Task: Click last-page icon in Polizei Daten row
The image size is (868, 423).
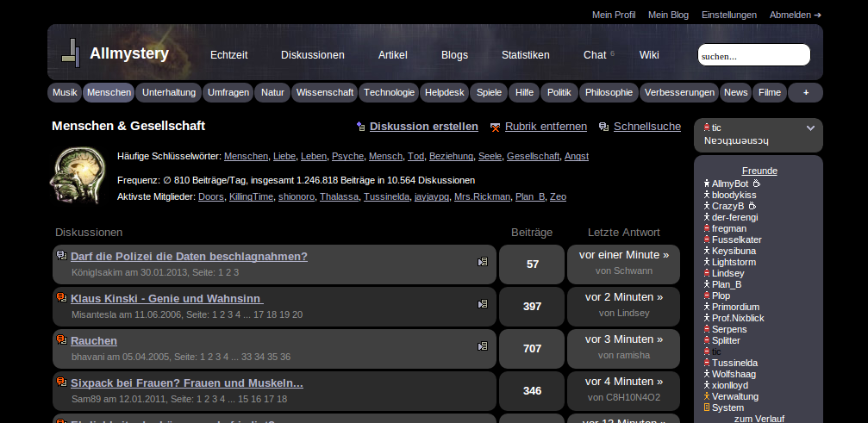Action: coord(483,262)
